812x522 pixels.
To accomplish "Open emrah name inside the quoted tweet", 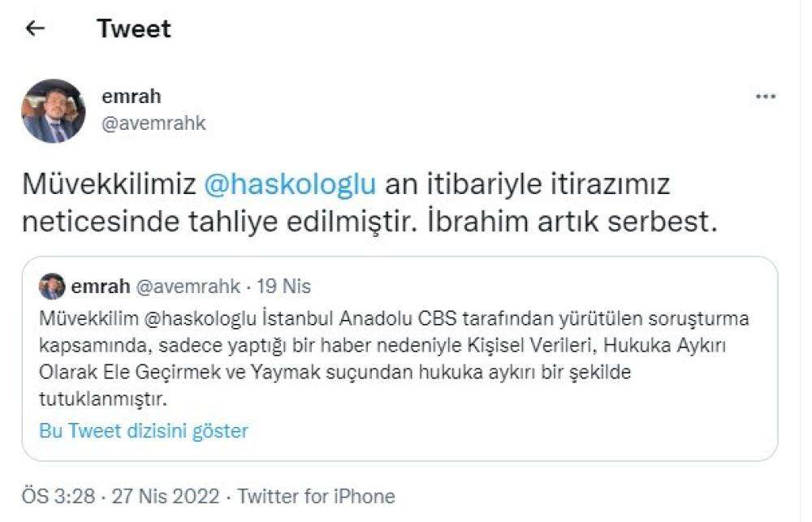I will coord(101,287).
